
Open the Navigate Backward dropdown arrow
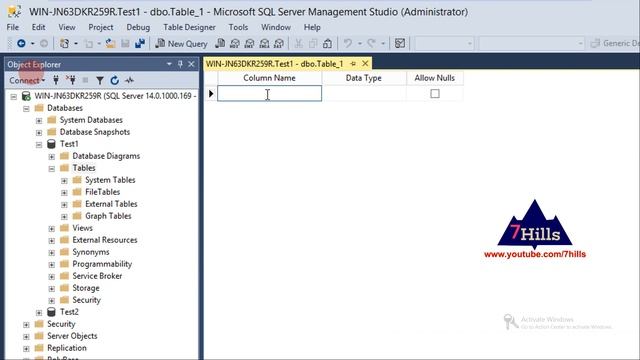coord(33,43)
